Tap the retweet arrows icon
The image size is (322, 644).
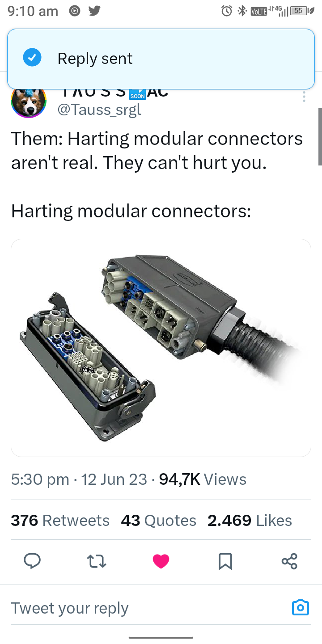[97, 561]
